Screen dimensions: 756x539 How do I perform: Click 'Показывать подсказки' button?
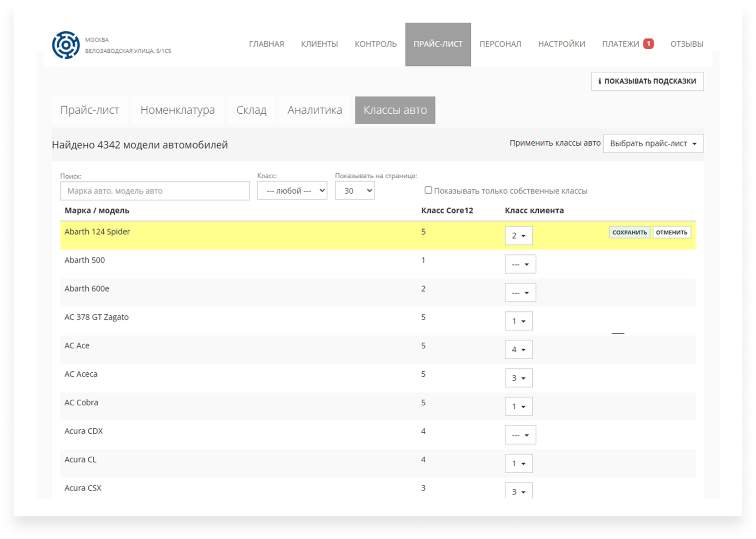pyautogui.click(x=647, y=81)
